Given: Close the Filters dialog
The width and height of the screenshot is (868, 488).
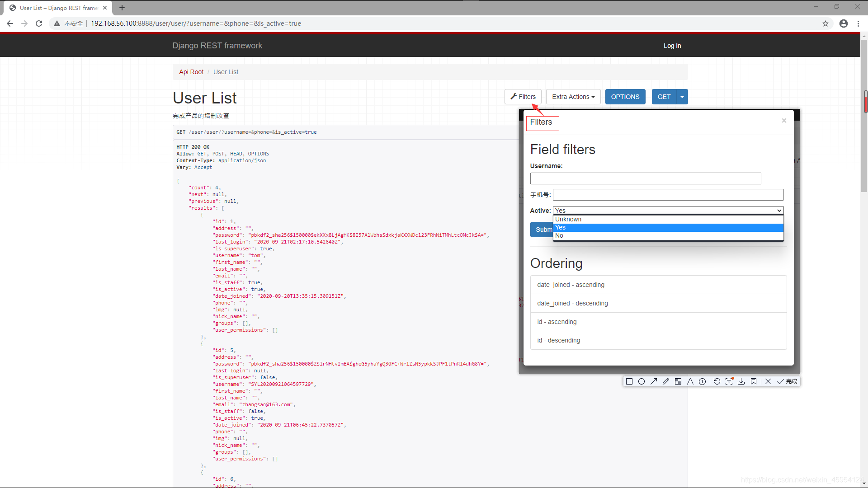Looking at the screenshot, I should (x=784, y=120).
